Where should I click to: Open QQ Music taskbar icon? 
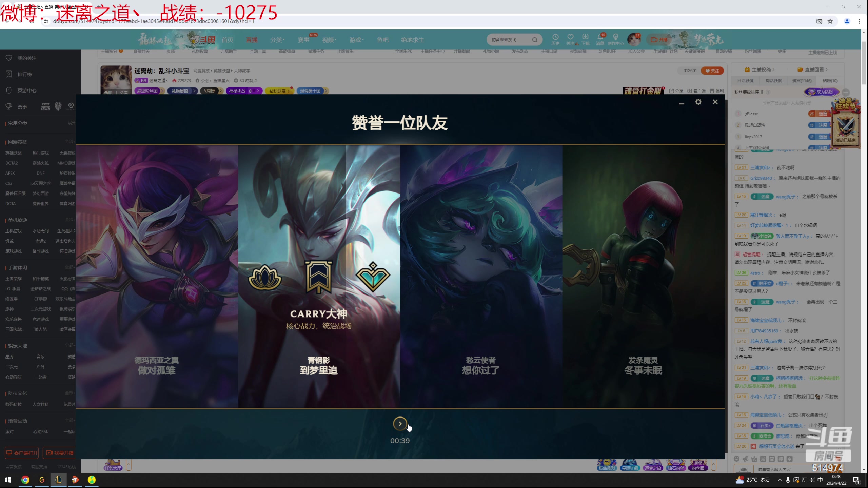(92, 480)
